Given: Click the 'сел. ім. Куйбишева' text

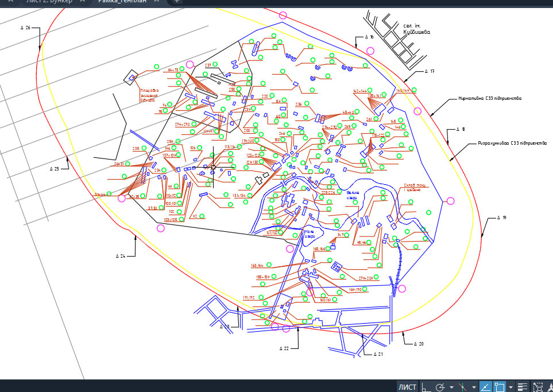Looking at the screenshot, I should (x=416, y=29).
